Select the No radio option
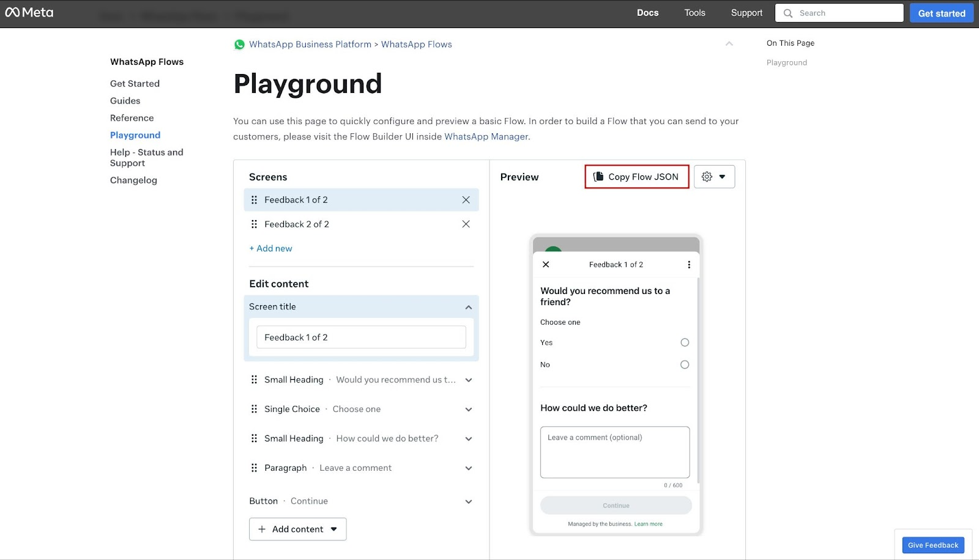The height and width of the screenshot is (560, 979). coord(685,364)
